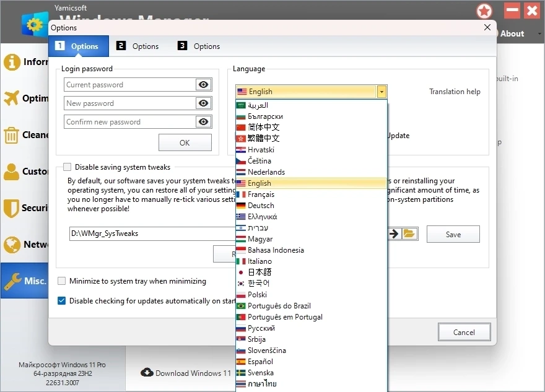The width and height of the screenshot is (545, 392).
Task: Select Hebrew from the language list
Action: pyautogui.click(x=312, y=228)
